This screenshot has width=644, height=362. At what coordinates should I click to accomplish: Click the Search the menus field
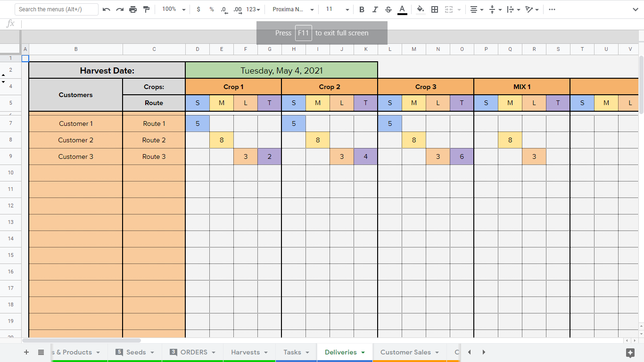pos(57,9)
